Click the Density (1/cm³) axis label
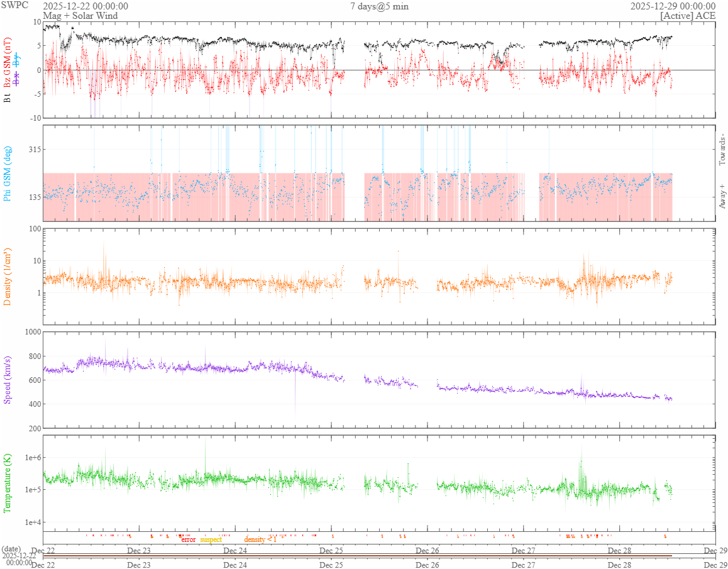 8,276
